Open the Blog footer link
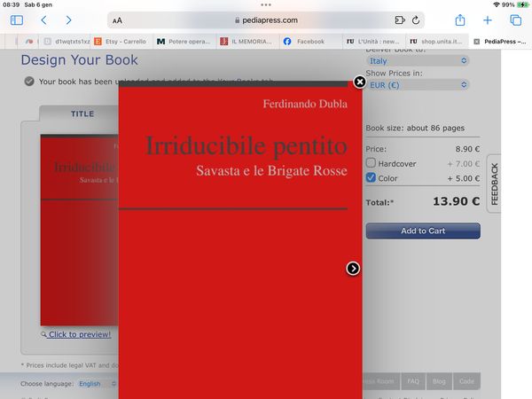532x399 pixels. pyautogui.click(x=439, y=381)
